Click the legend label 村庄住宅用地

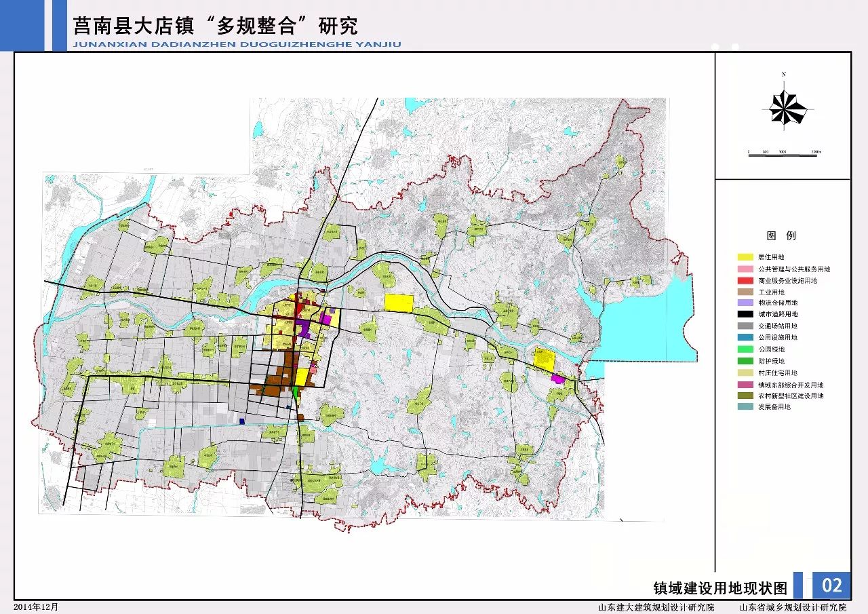(x=778, y=372)
